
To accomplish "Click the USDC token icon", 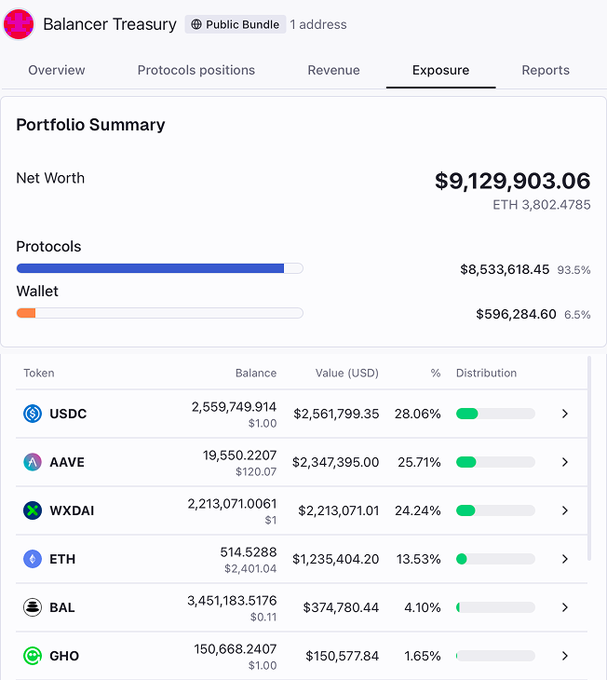I will (33, 413).
